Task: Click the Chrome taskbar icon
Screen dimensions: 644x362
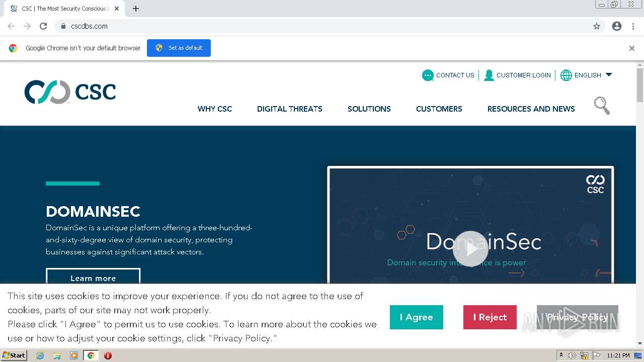Action: click(91, 355)
